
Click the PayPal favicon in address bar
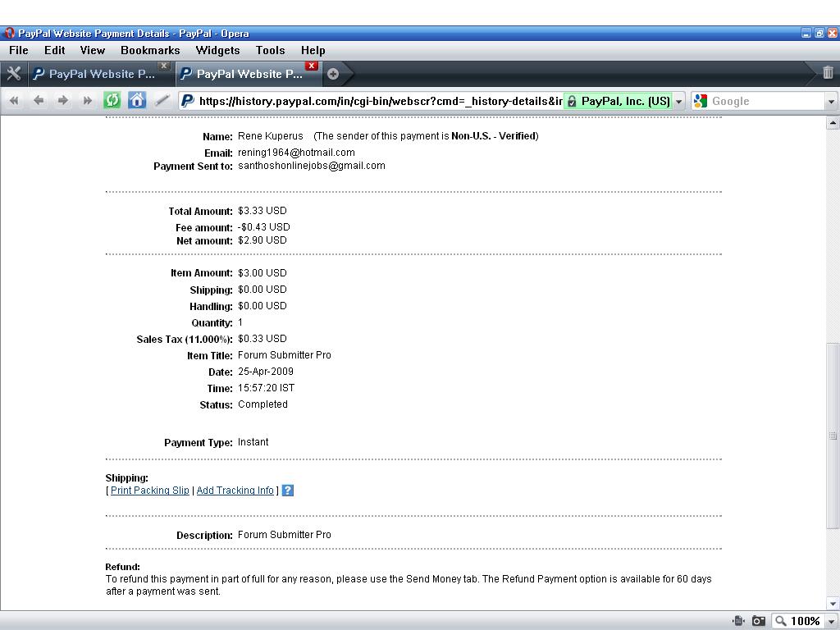pyautogui.click(x=188, y=101)
